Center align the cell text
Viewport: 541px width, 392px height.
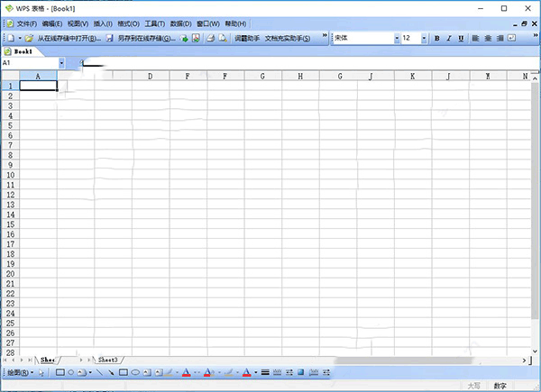488,38
